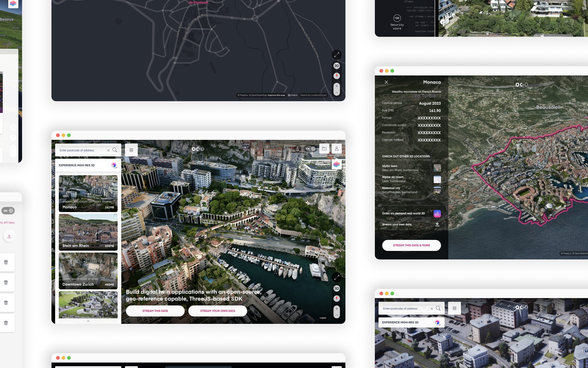Open the grid menu button in the bottom-right window

454,308
